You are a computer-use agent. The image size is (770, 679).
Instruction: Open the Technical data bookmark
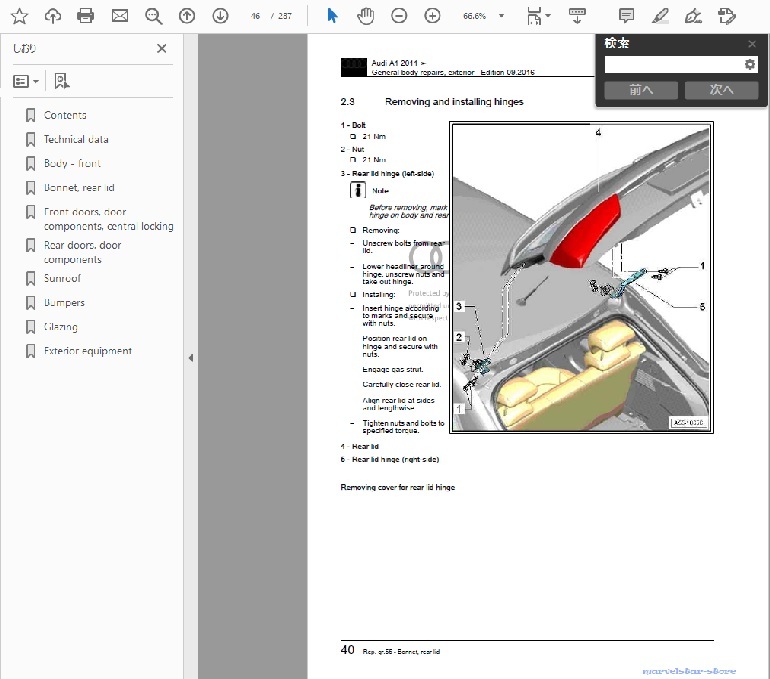(x=76, y=139)
